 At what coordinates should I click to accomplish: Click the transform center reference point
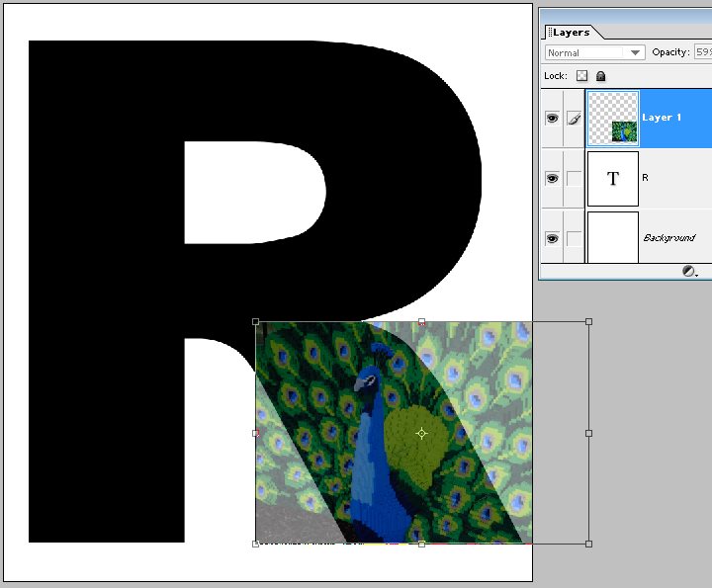(422, 433)
